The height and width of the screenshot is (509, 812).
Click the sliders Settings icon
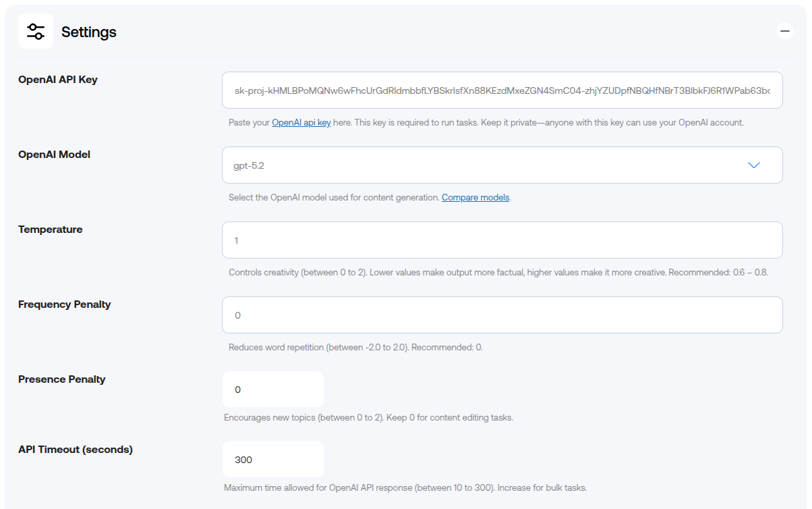(x=35, y=30)
